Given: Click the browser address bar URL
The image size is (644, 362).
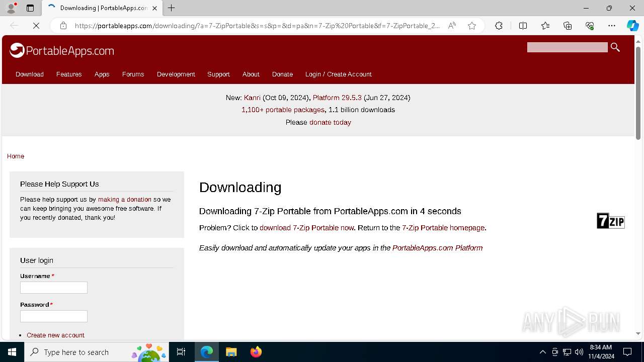Looking at the screenshot, I should [x=257, y=26].
